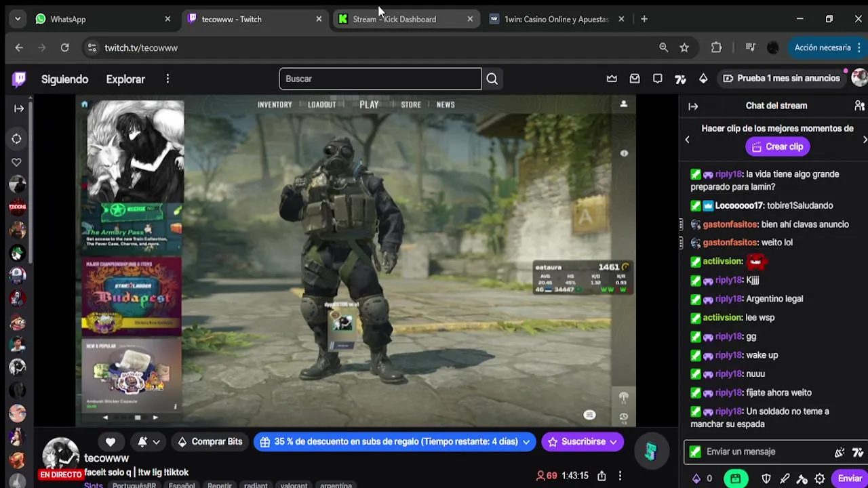Image resolution: width=868 pixels, height=488 pixels.
Task: Show next chat highlight banner
Action: tap(865, 140)
